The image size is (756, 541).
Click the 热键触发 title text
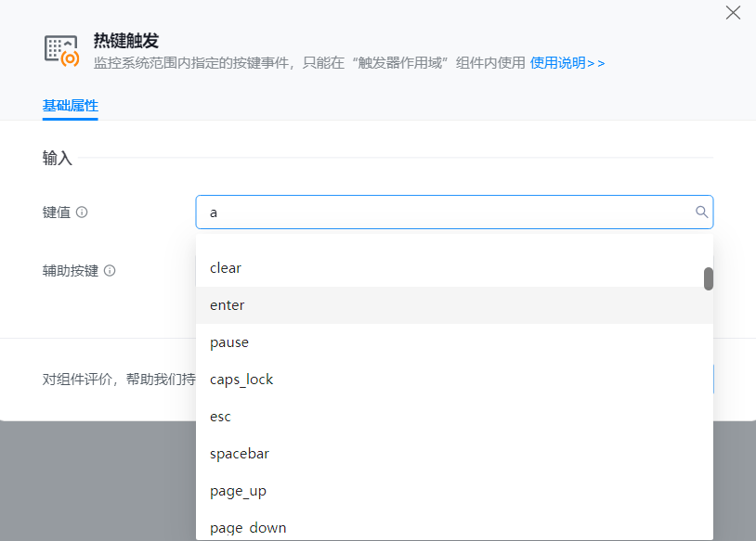[x=126, y=41]
